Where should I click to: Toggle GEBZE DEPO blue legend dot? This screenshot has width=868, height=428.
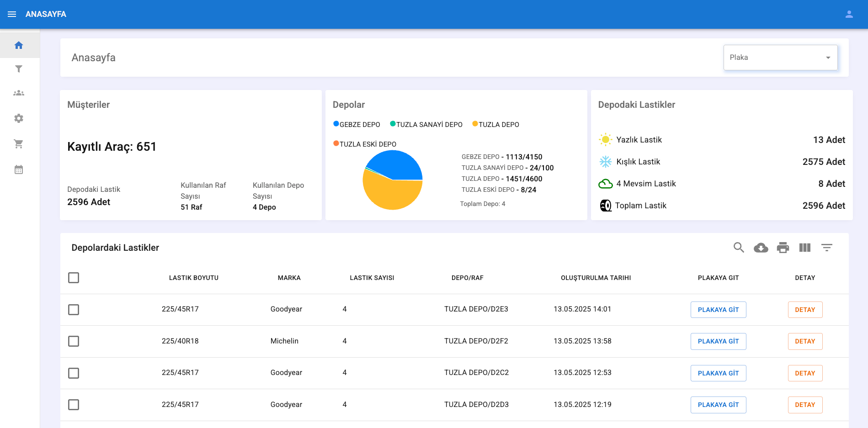[x=336, y=124]
